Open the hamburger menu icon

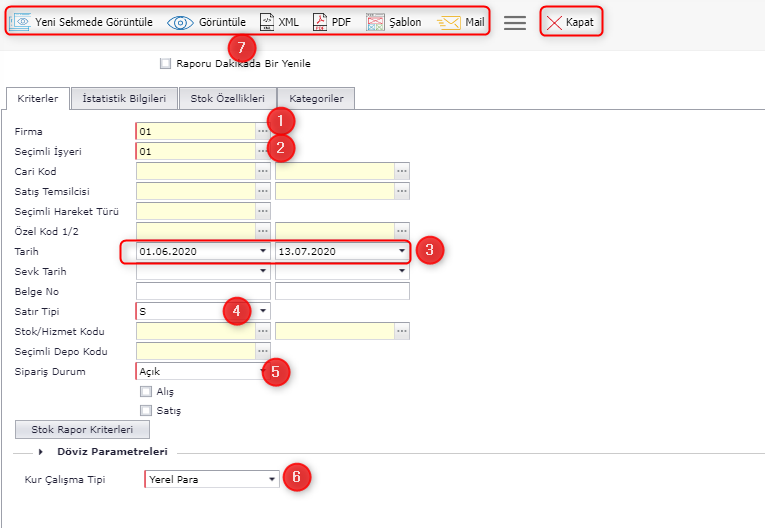[x=515, y=23]
